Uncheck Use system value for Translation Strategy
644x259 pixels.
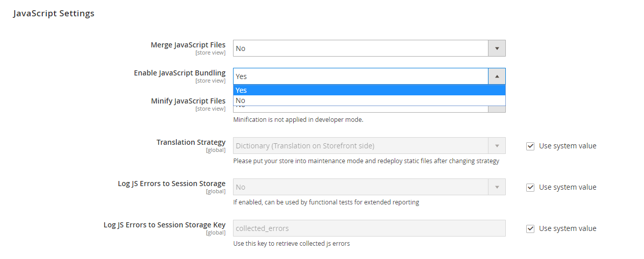pos(530,146)
